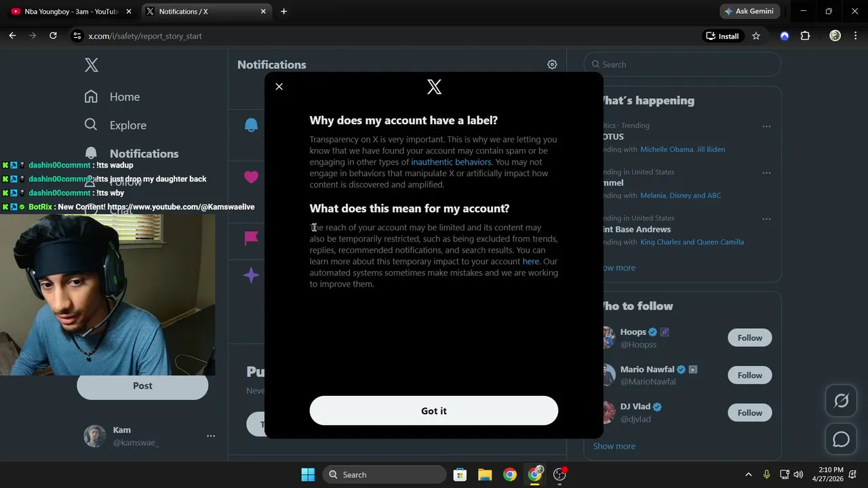This screenshot has height=488, width=868.
Task: Open King Charles and Queen Camilla link
Action: 692,242
